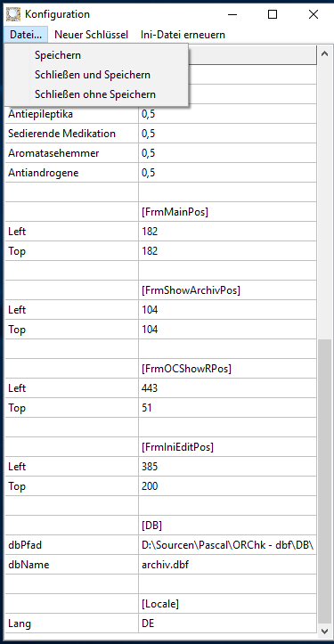334x644 pixels.
Task: Choose Schließen ohne Speichern
Action: pos(96,95)
